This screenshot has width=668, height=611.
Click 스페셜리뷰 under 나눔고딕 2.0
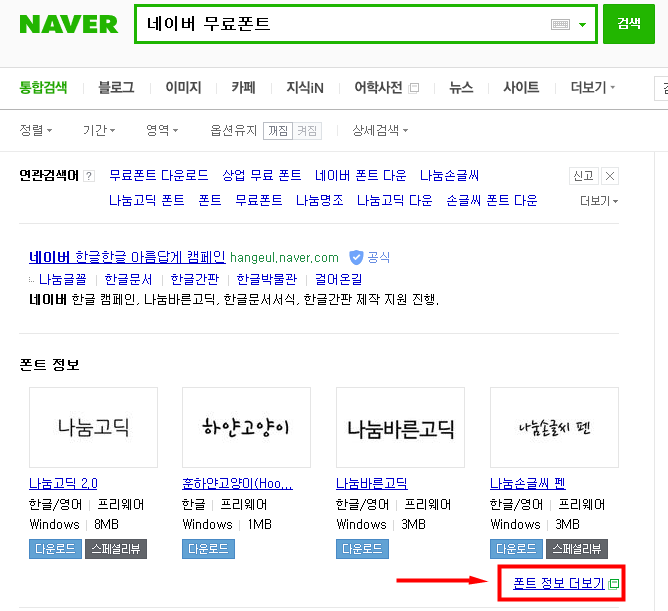pyautogui.click(x=116, y=549)
